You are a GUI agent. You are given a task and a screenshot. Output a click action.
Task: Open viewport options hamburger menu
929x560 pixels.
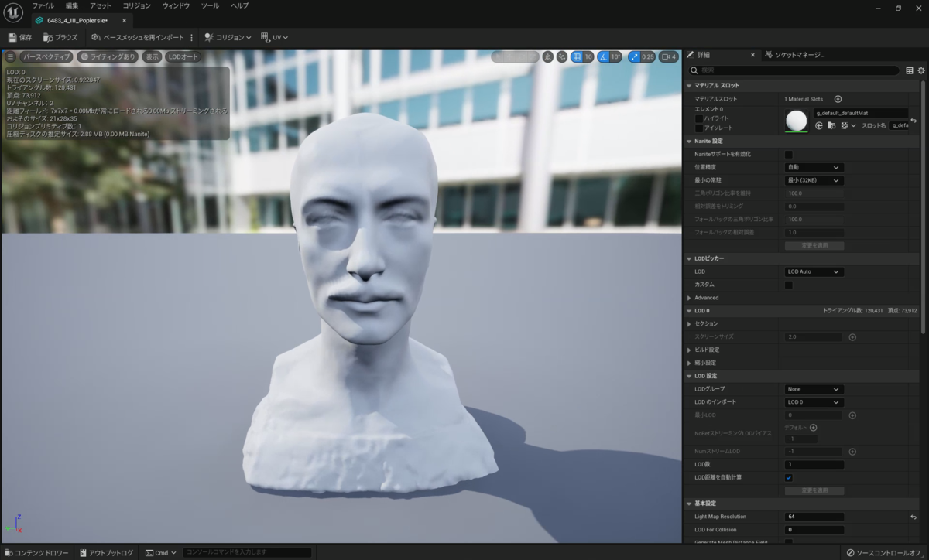click(10, 56)
